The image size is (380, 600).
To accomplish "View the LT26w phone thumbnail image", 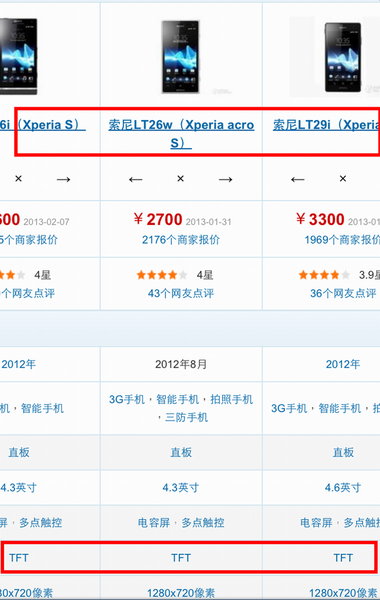I will click(x=181, y=57).
